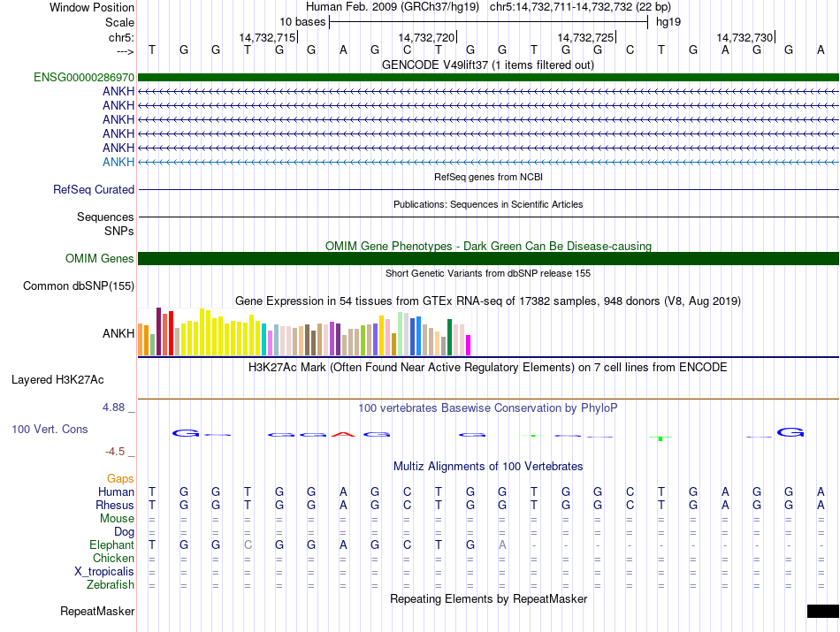Click the RepeatMasker track label
This screenshot has width=840, height=632.
coord(97,611)
